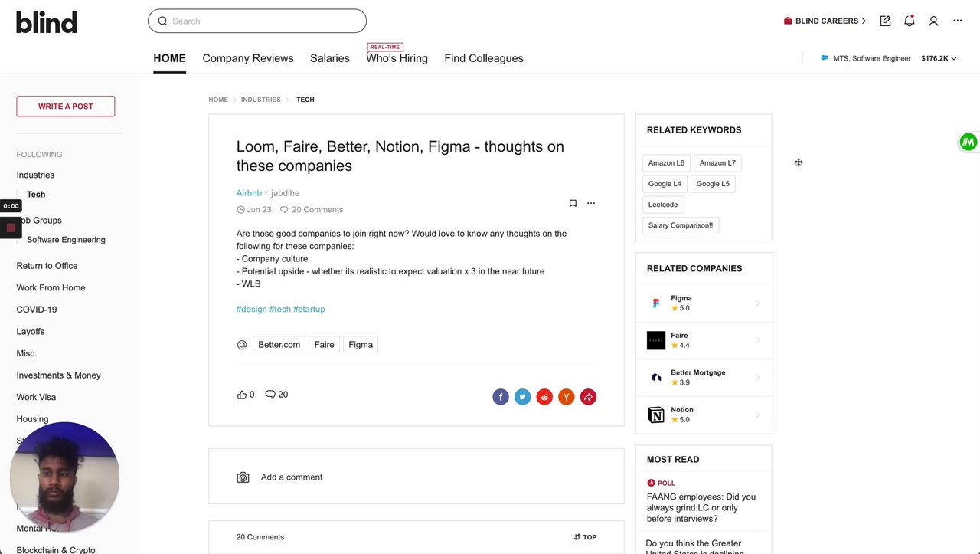The width and height of the screenshot is (980, 554).
Task: Open the Blind Careers link
Action: pyautogui.click(x=825, y=21)
